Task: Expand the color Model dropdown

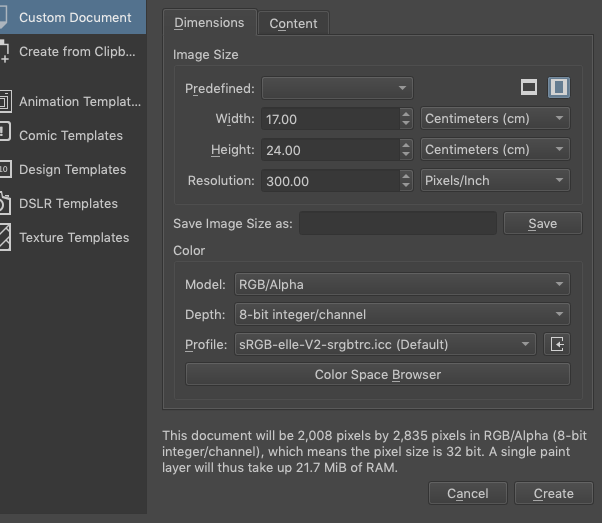Action: (402, 284)
